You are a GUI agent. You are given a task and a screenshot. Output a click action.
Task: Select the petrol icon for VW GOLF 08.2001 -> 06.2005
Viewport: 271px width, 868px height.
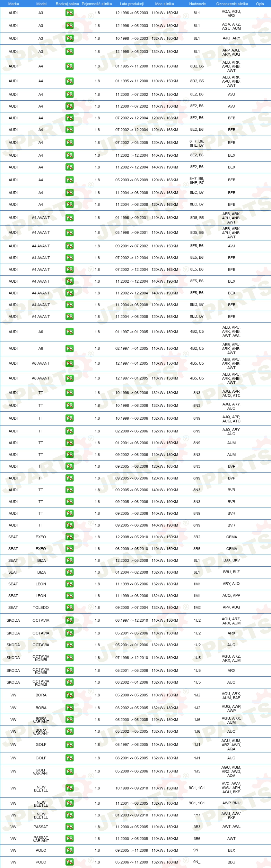point(70,758)
